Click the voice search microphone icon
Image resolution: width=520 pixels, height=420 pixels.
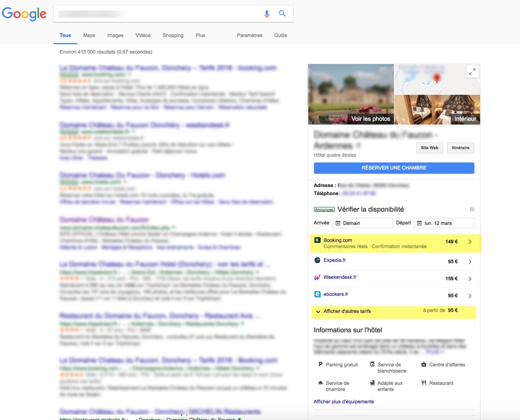(267, 14)
